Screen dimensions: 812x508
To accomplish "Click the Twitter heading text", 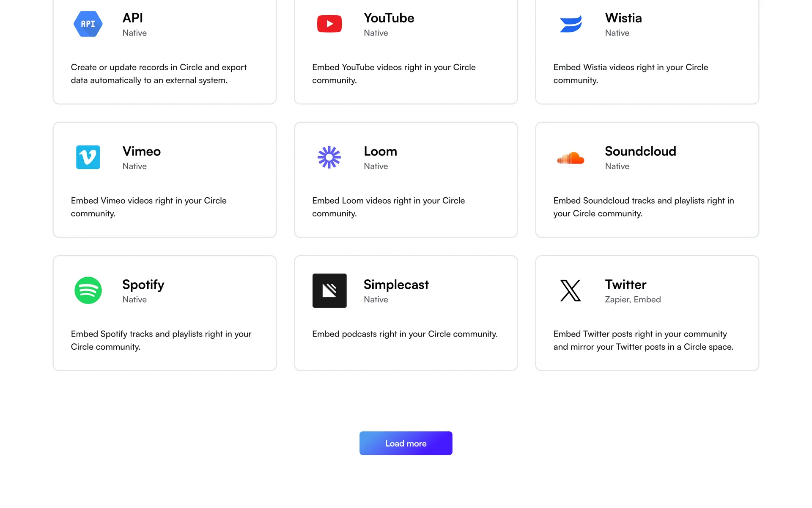I will point(625,284).
